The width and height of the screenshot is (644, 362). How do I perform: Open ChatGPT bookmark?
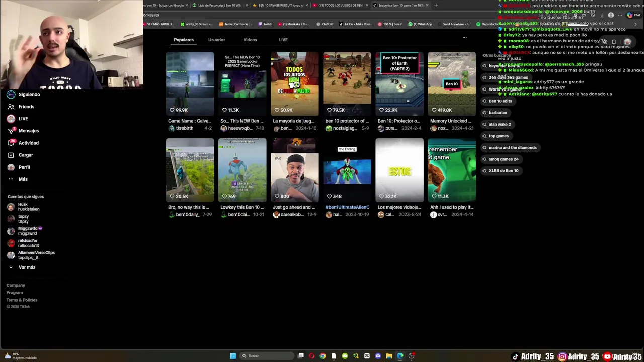325,24
